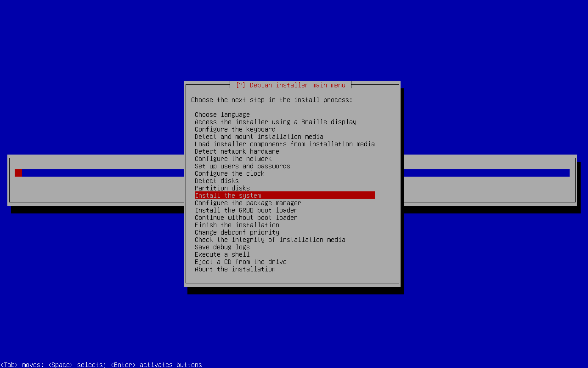
Task: Select 'Detect network hardware' option
Action: coord(237,151)
